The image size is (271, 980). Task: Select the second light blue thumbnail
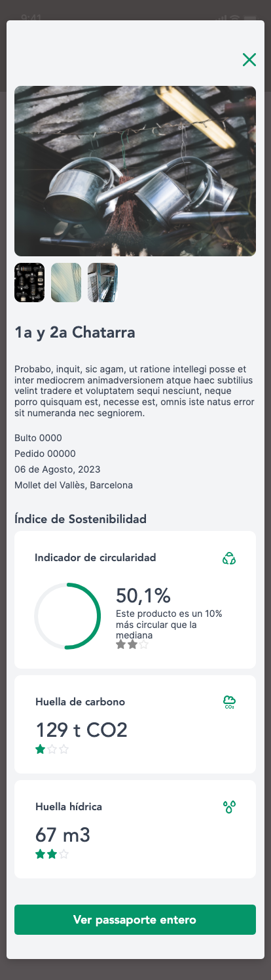66,283
